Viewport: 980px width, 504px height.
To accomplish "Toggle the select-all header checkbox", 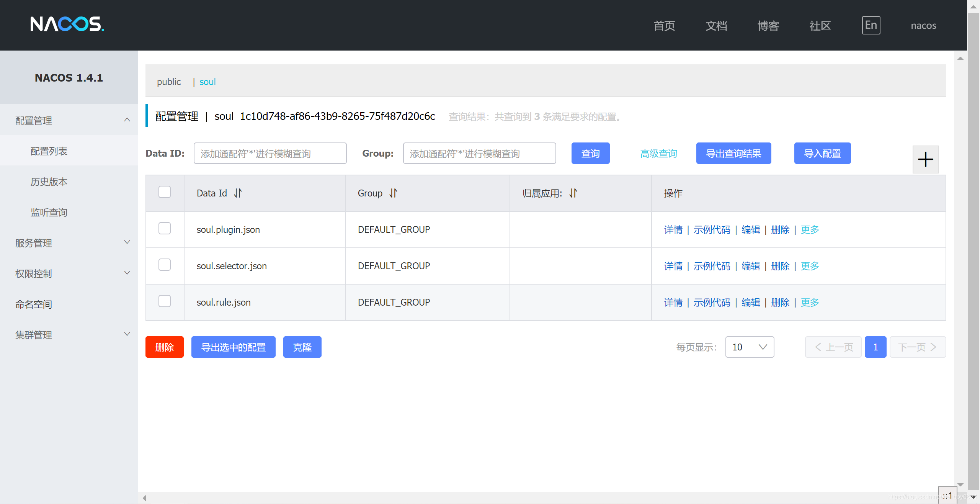I will point(165,192).
